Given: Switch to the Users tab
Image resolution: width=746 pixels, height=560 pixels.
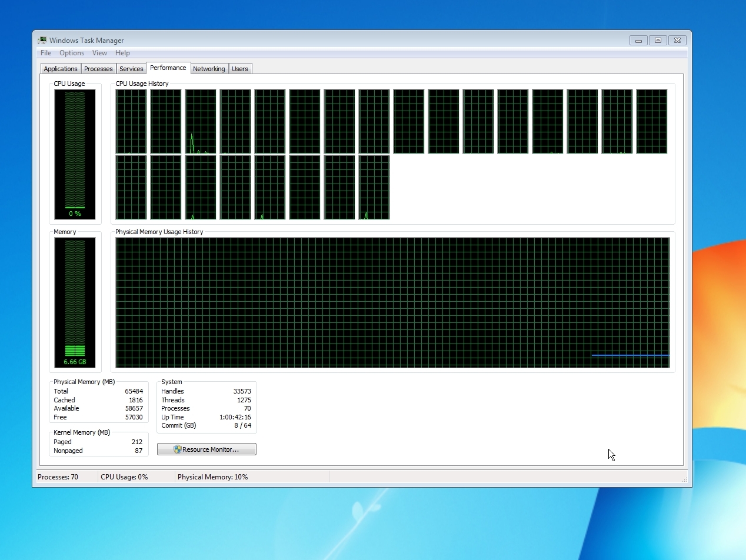Looking at the screenshot, I should click(x=240, y=69).
